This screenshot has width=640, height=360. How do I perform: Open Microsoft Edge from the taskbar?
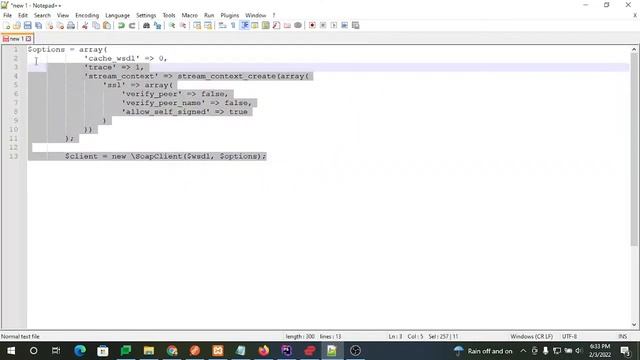point(80,351)
